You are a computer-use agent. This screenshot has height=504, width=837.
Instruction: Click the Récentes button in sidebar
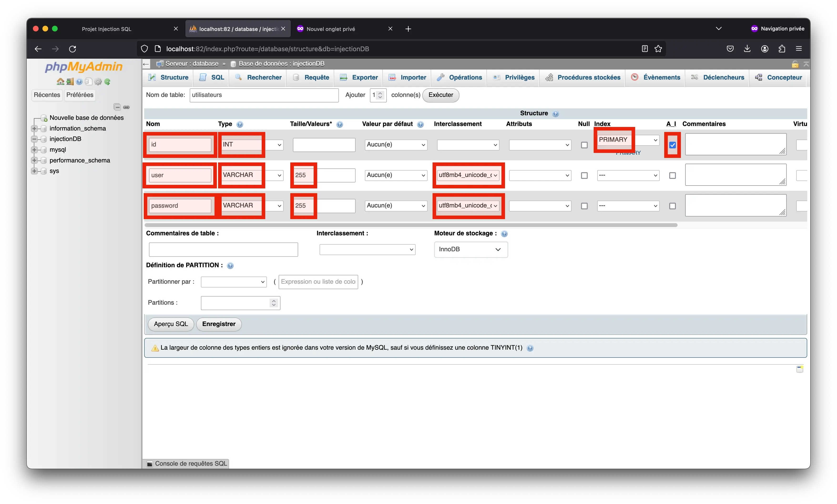tap(47, 95)
